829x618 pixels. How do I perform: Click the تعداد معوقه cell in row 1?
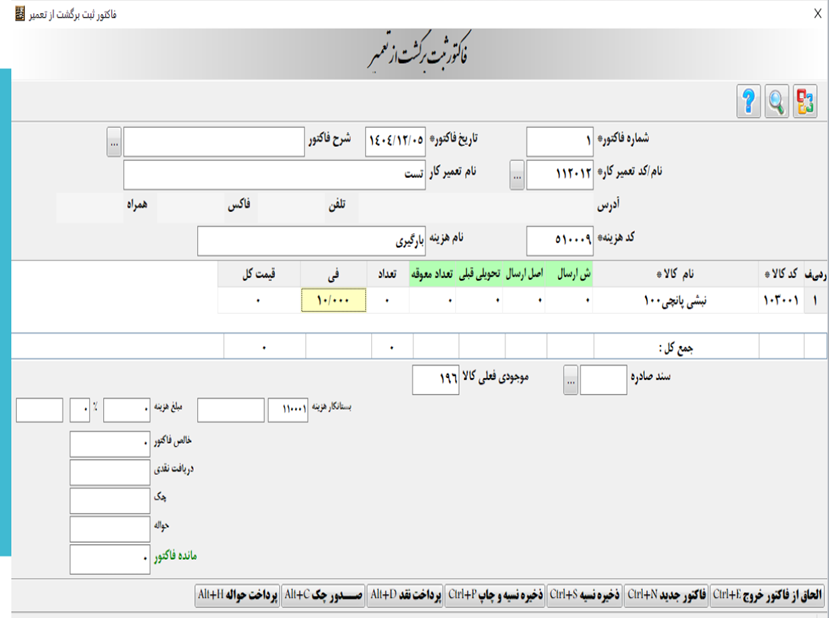pyautogui.click(x=432, y=300)
